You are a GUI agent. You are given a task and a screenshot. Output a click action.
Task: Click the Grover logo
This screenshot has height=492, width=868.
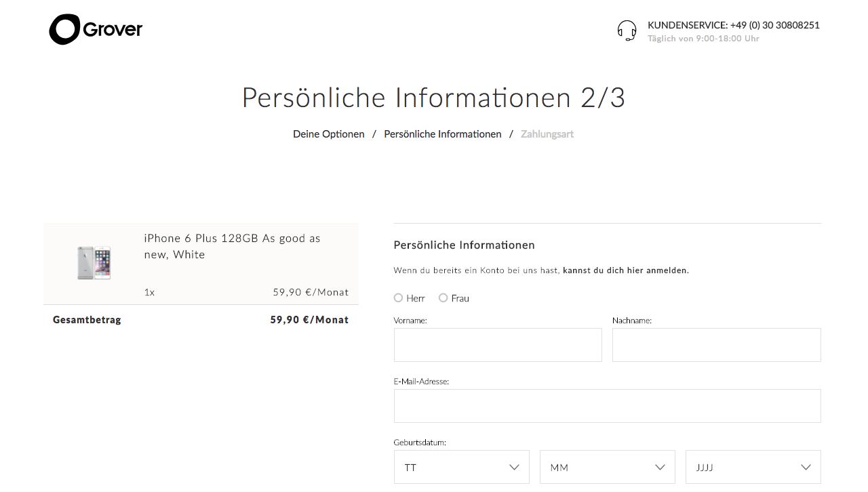96,29
